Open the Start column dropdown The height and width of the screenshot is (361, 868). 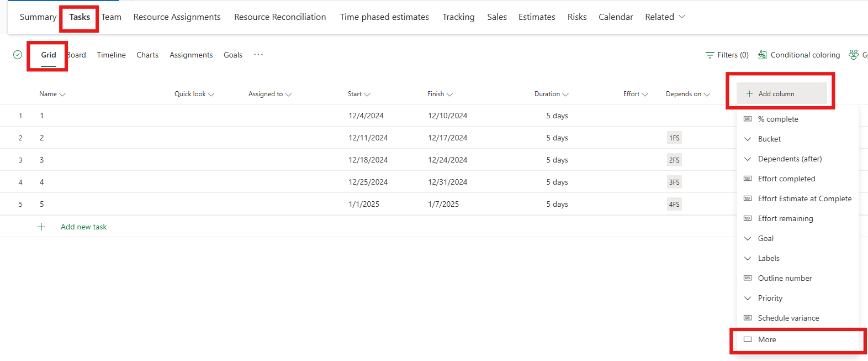pyautogui.click(x=367, y=95)
